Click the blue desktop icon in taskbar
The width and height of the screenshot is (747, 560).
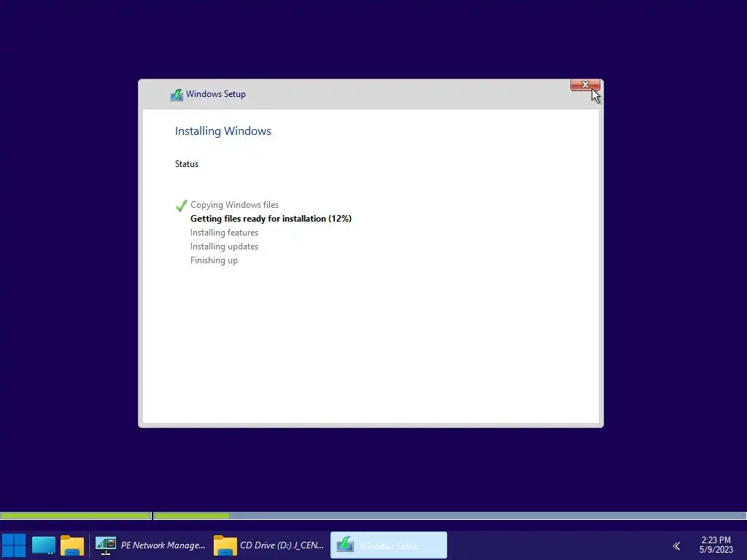point(43,545)
